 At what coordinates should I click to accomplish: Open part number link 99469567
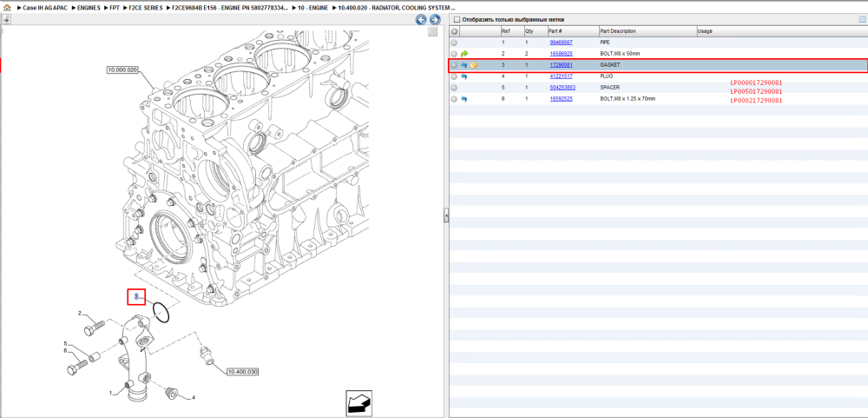(561, 43)
